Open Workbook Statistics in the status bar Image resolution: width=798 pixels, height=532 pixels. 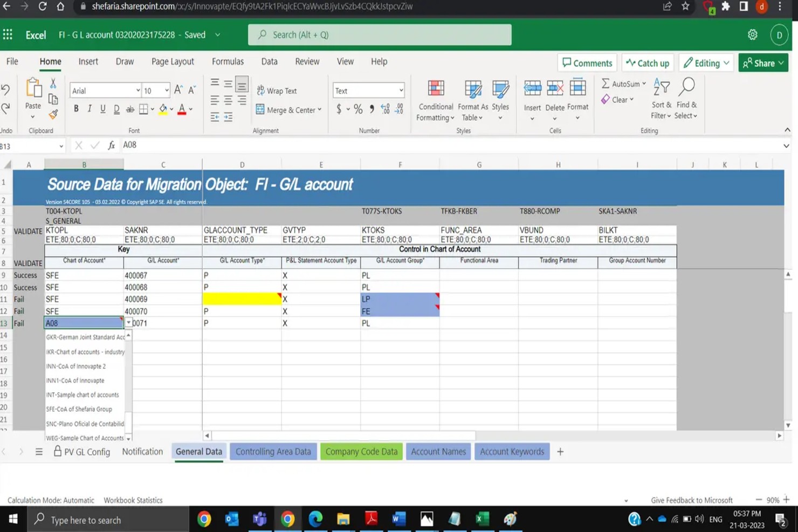(x=133, y=500)
